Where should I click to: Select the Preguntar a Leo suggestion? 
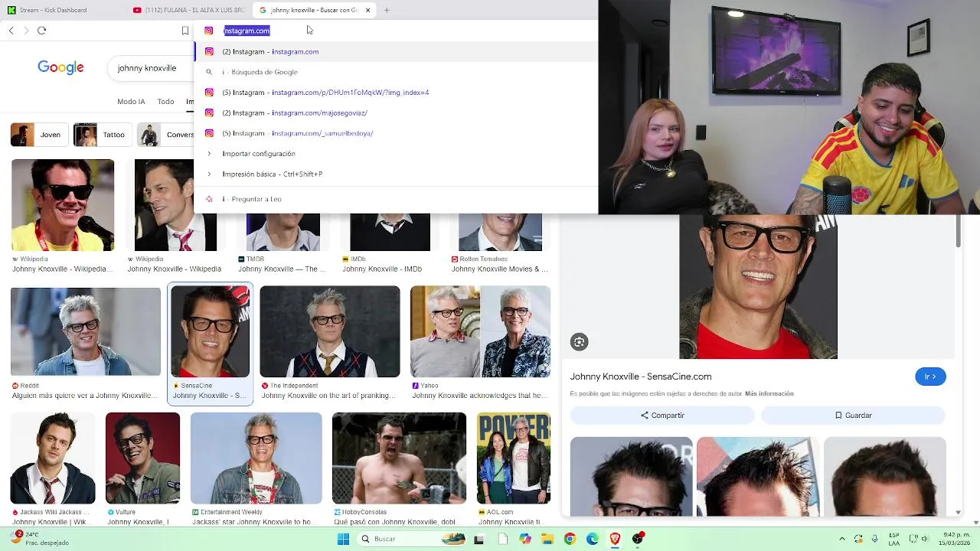(x=396, y=199)
